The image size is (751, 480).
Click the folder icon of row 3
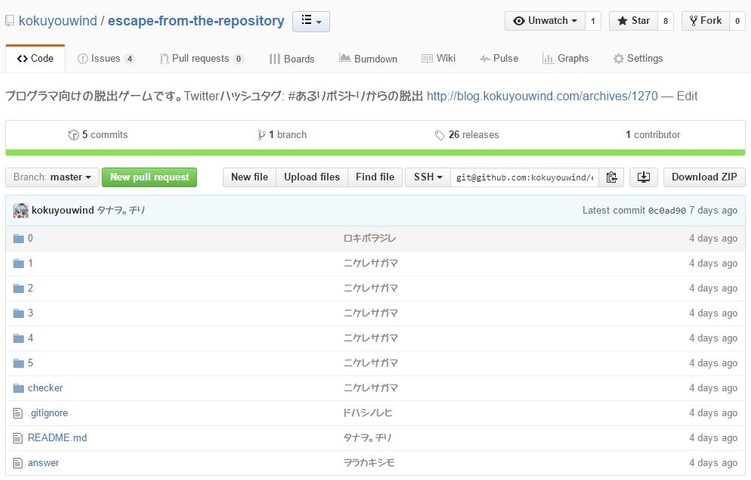pyautogui.click(x=18, y=313)
